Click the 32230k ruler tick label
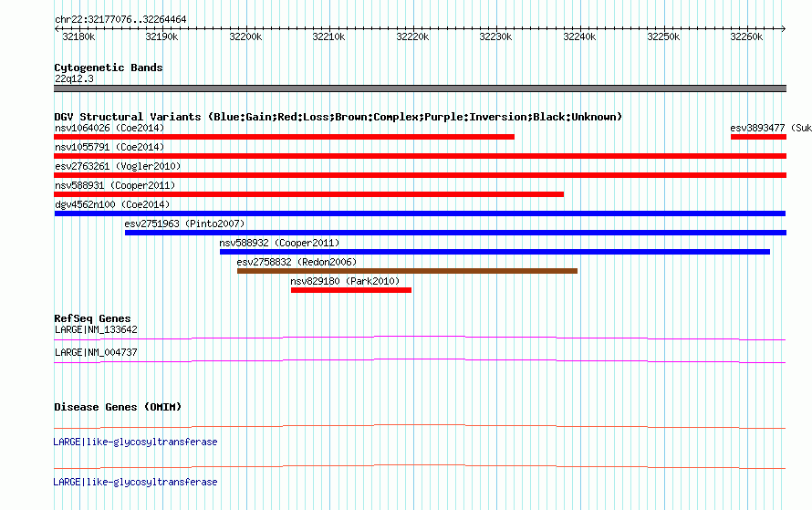This screenshot has width=812, height=510. coord(496,36)
